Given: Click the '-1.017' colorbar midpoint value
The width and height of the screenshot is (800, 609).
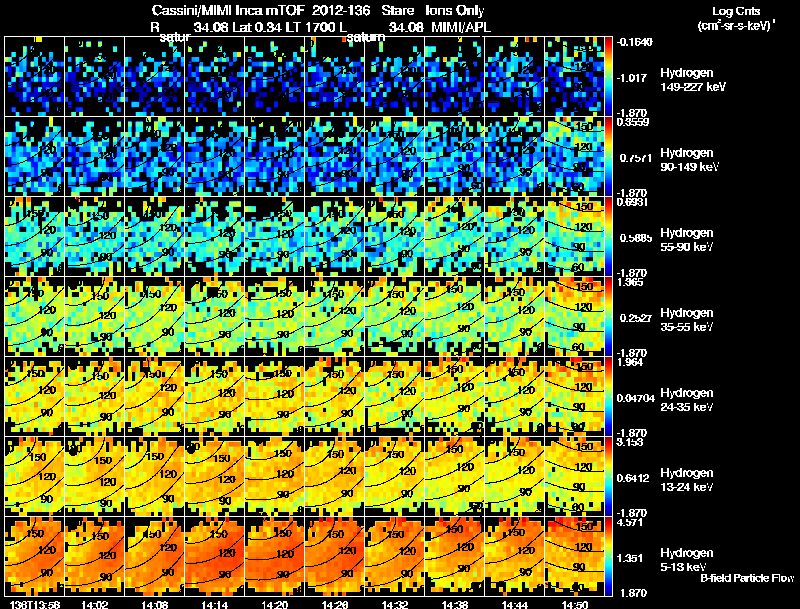Looking at the screenshot, I should pos(632,78).
